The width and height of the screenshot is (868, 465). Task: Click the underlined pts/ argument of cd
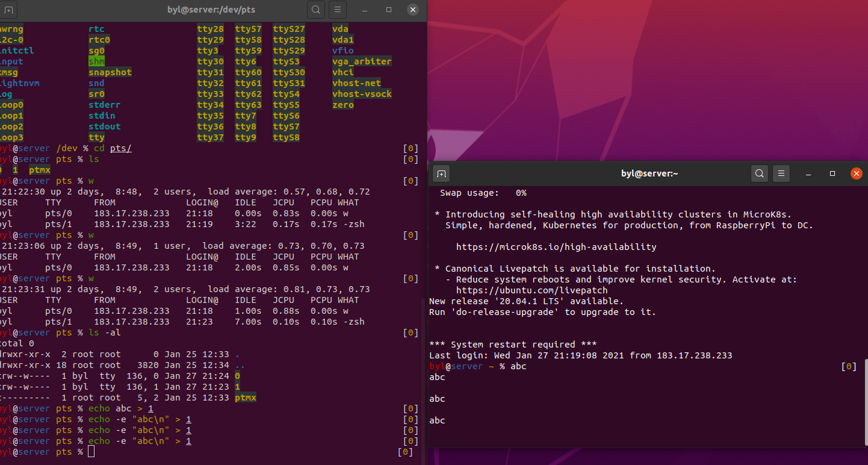pyautogui.click(x=121, y=148)
